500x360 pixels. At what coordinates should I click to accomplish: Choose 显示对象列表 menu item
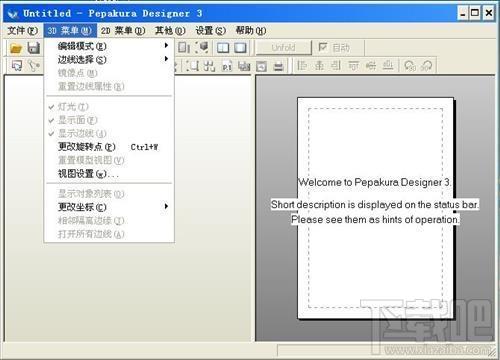[x=109, y=194]
